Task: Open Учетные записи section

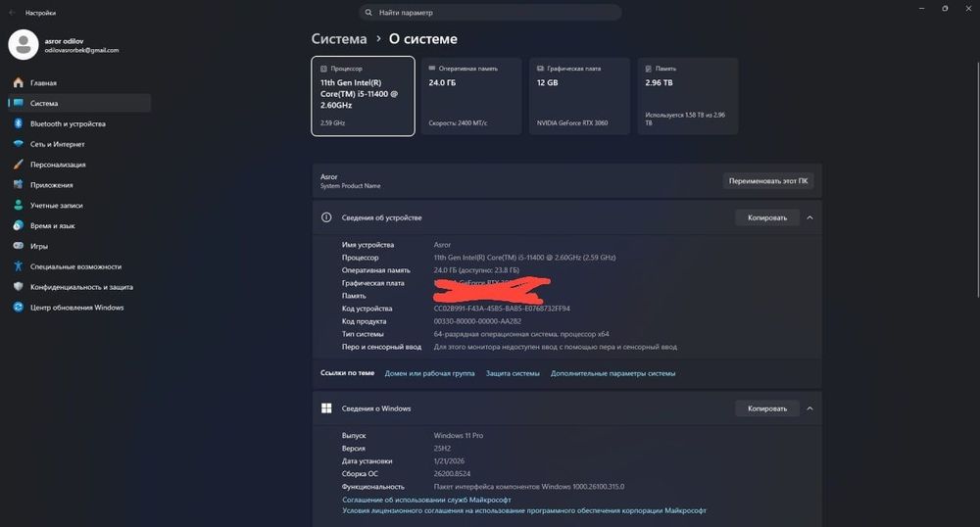Action: (79, 205)
